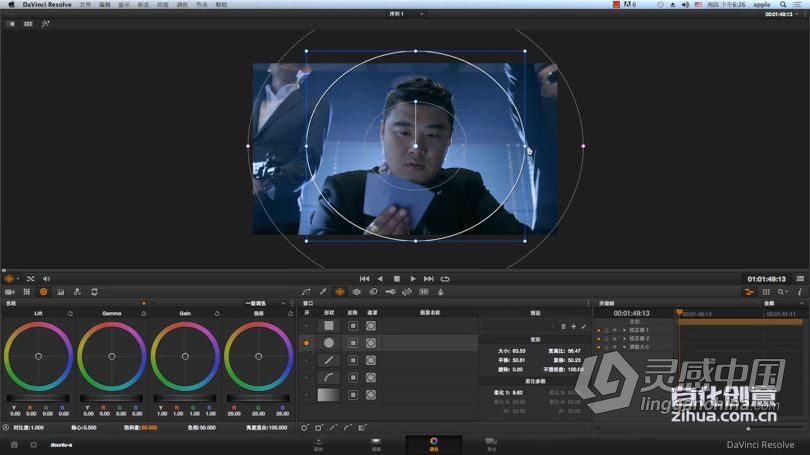This screenshot has height=455, width=810.
Task: Open the search options dropdown
Action: coord(782,292)
